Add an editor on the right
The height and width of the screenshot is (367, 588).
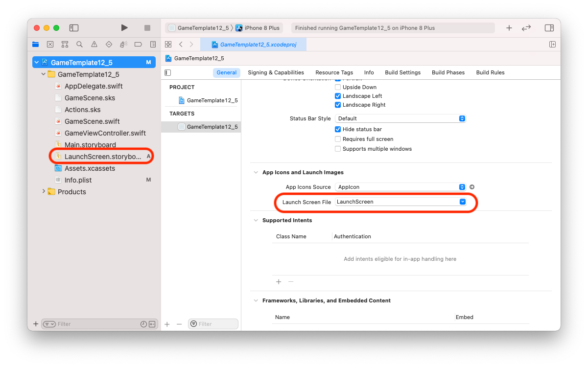point(552,44)
